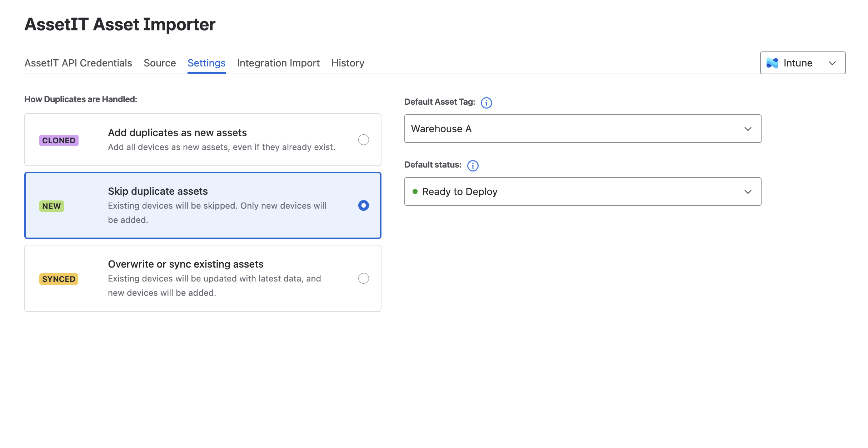868x448 pixels.
Task: Expand the Warehouse A dropdown chevron
Action: [x=748, y=129]
